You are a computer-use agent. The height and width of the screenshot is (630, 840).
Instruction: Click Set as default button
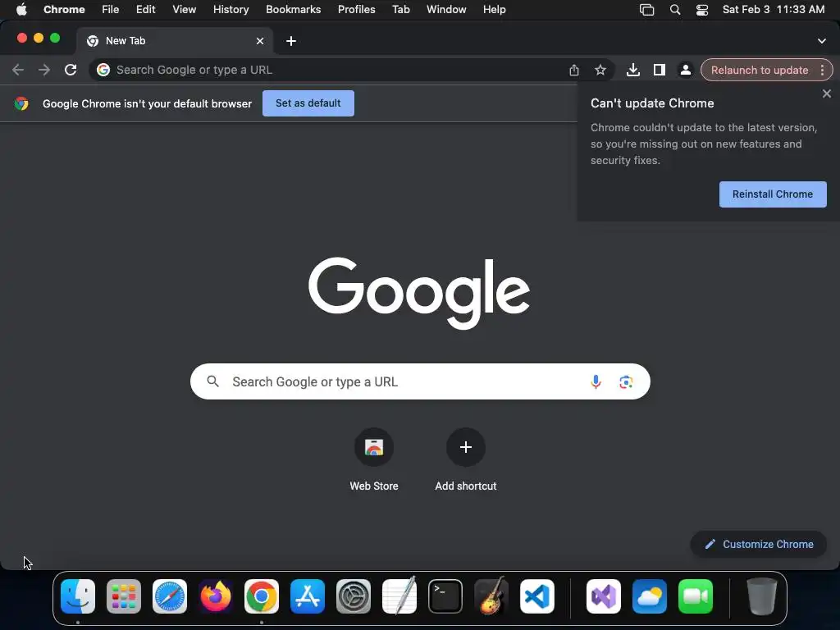308,103
